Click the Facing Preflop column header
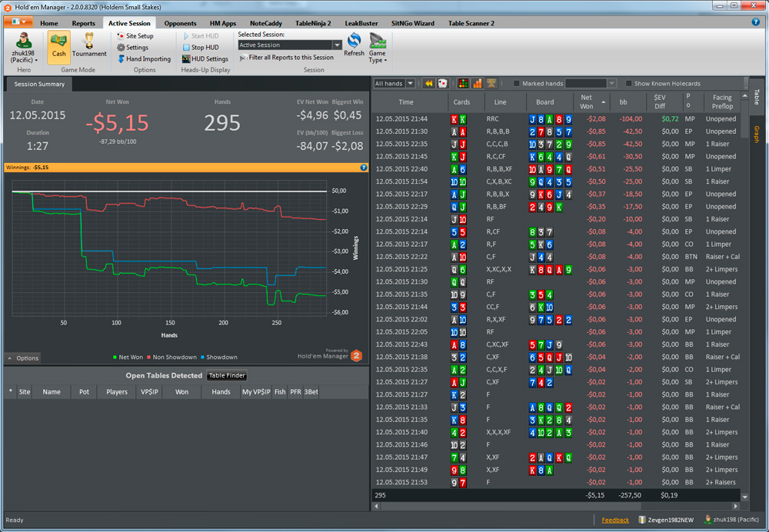Screen dimensions: 769x532 (x=721, y=102)
